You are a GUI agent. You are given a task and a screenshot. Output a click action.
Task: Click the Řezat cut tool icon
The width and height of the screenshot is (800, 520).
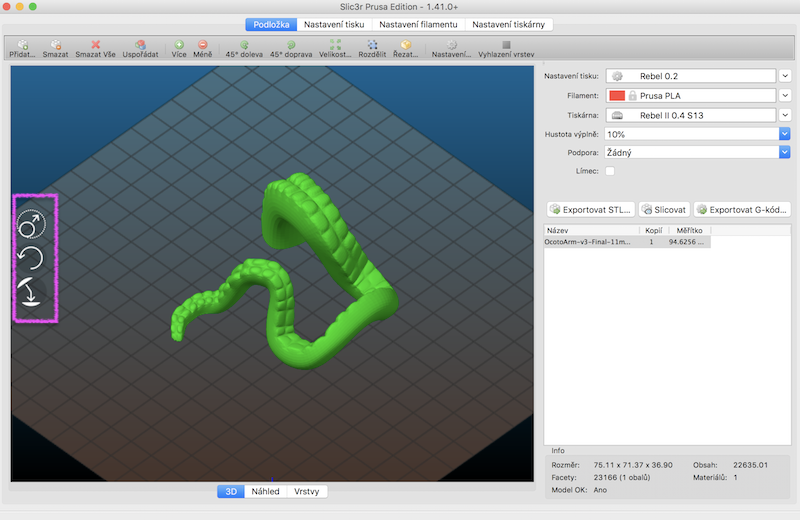click(x=406, y=45)
